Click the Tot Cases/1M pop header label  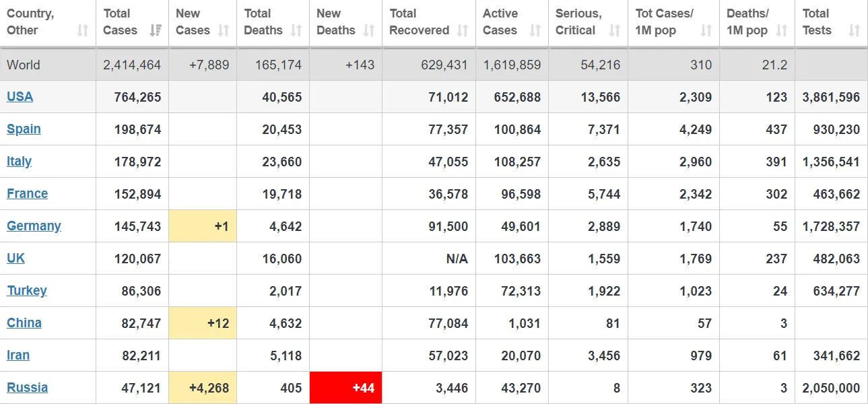[665, 22]
